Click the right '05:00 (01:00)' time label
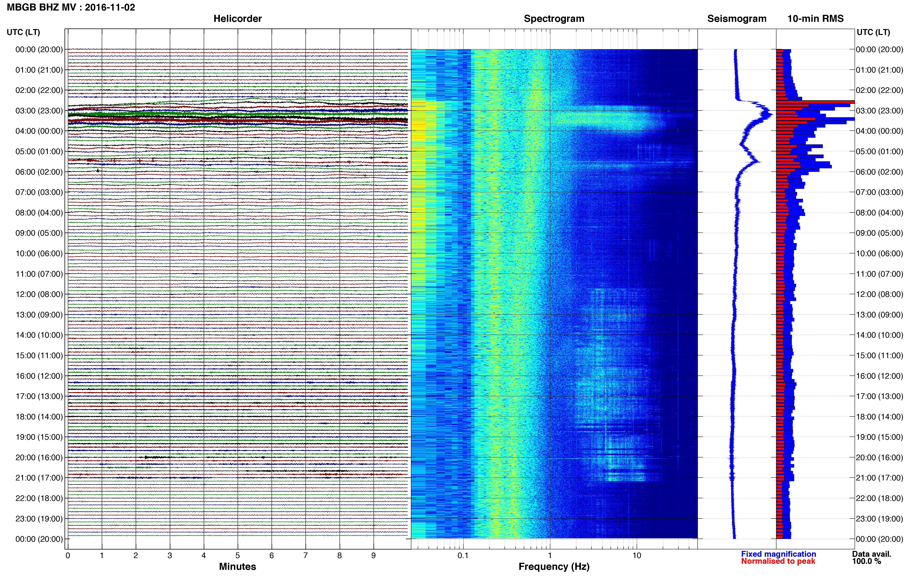 pyautogui.click(x=879, y=151)
